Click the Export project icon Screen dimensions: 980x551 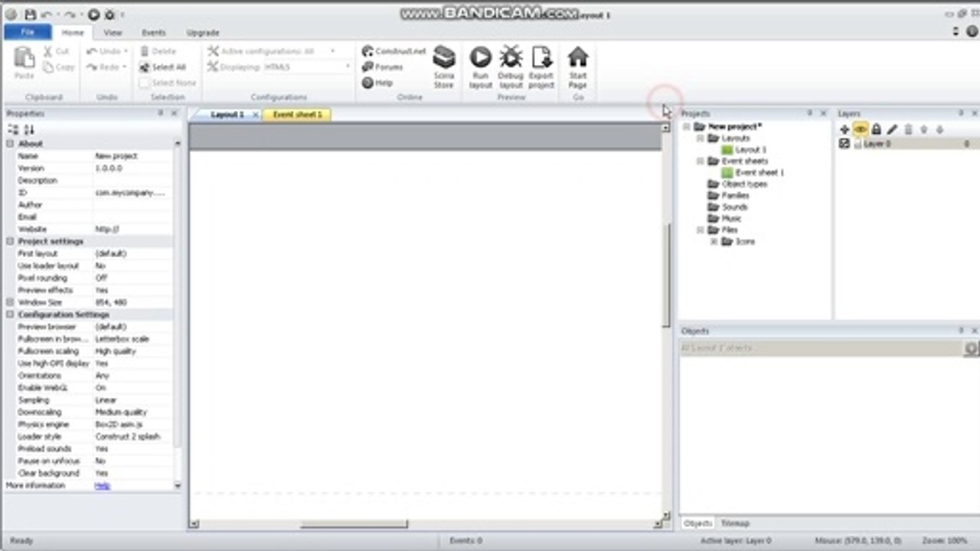coord(541,57)
